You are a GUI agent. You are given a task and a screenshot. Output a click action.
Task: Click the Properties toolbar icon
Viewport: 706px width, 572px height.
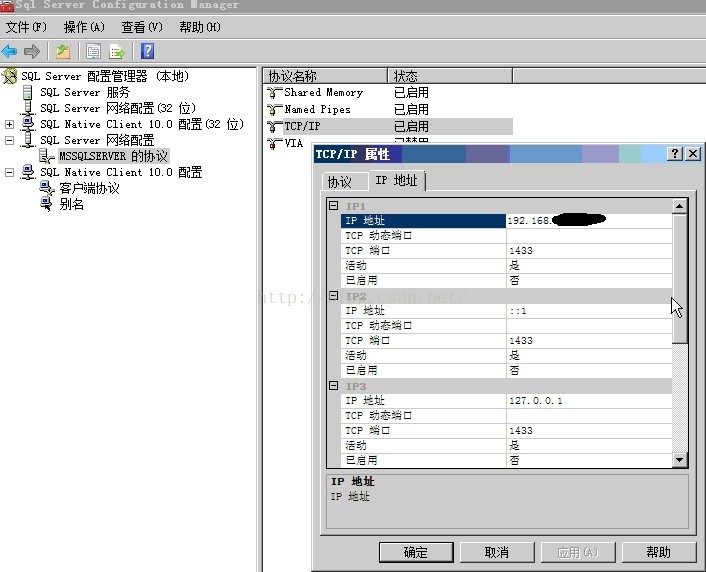tap(93, 51)
